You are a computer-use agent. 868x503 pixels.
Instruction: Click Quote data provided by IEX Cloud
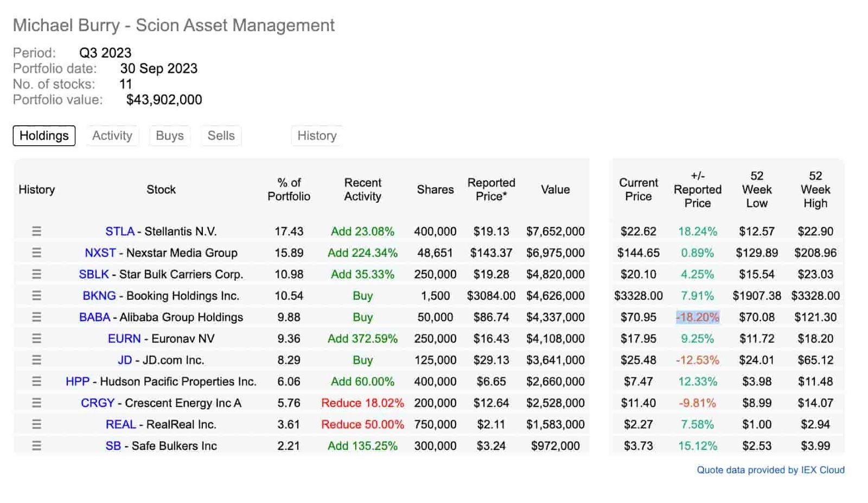[771, 470]
